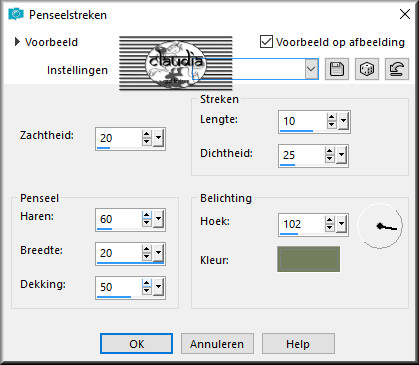Screen dimensions: 419x365
Task: Click the Annuleren button
Action: [217, 344]
